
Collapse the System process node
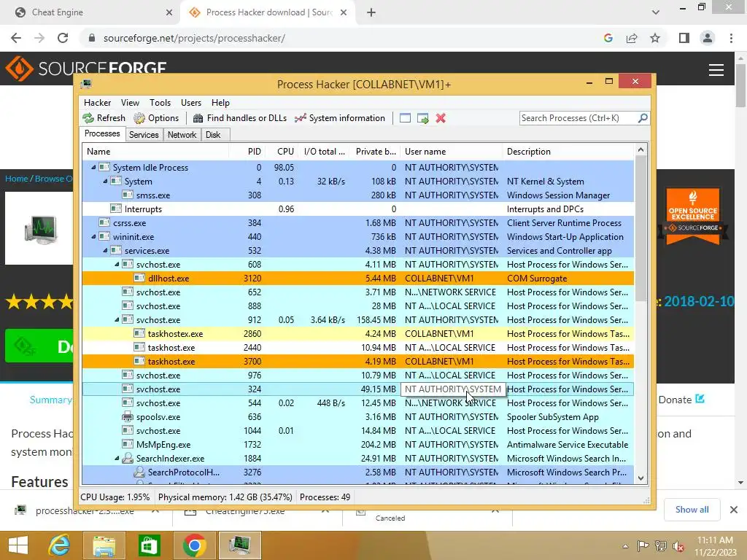click(105, 182)
